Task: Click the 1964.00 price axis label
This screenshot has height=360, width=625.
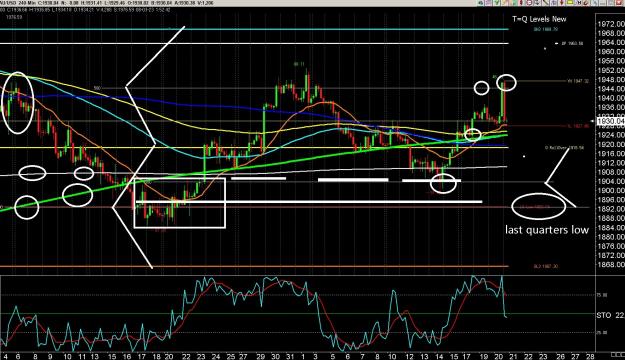Action: click(x=611, y=42)
